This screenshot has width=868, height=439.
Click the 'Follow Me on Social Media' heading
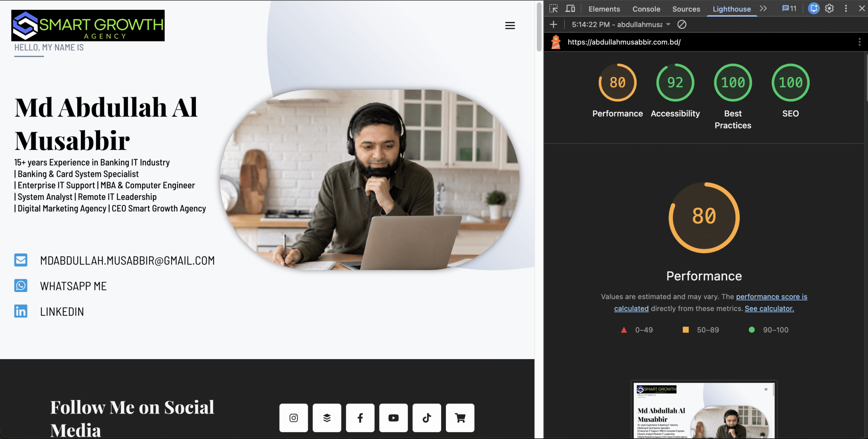[x=132, y=419]
